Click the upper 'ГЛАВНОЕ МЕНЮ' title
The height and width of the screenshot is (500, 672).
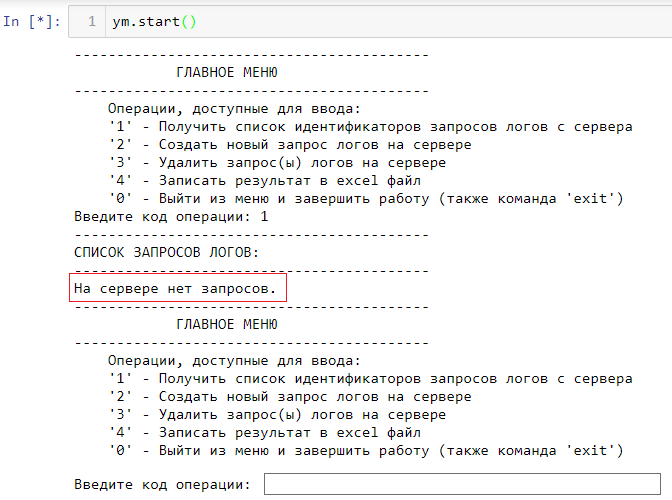click(x=226, y=73)
